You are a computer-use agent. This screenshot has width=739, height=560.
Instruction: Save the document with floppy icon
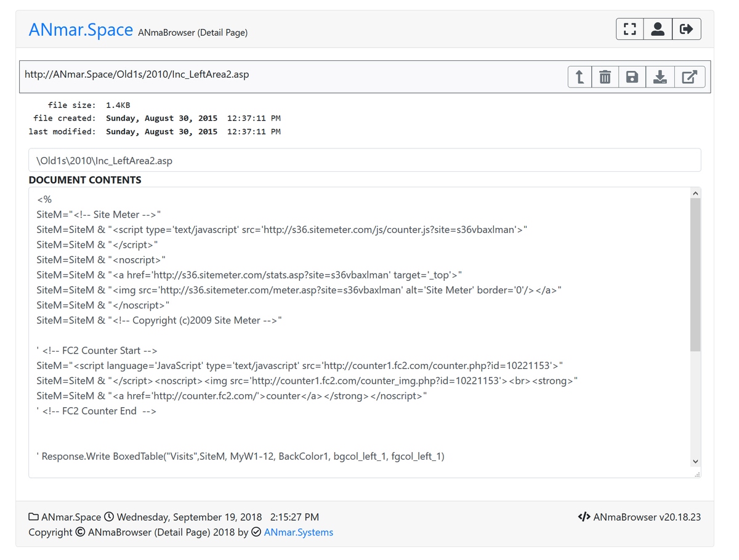click(x=632, y=77)
